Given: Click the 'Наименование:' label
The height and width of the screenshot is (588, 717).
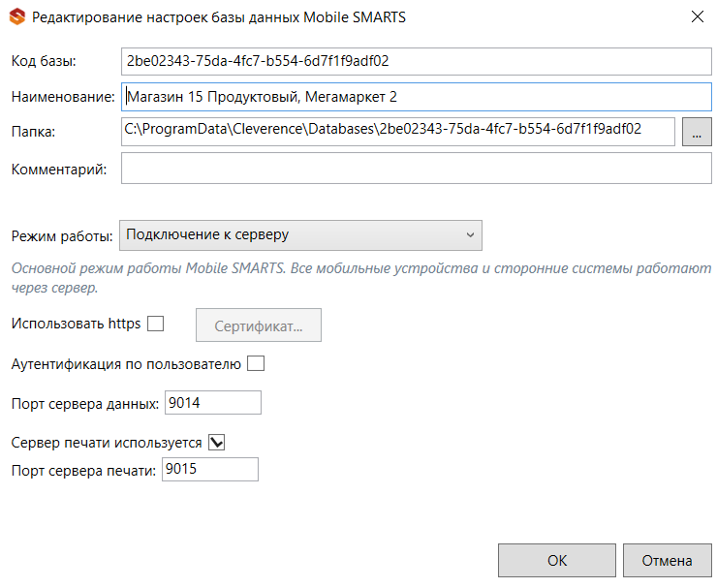Looking at the screenshot, I should [x=63, y=97].
